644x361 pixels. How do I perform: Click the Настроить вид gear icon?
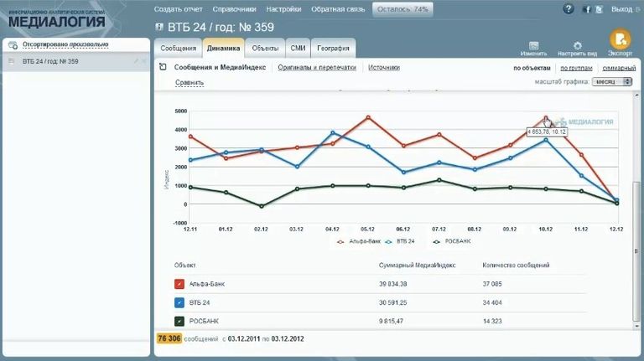[x=578, y=45]
